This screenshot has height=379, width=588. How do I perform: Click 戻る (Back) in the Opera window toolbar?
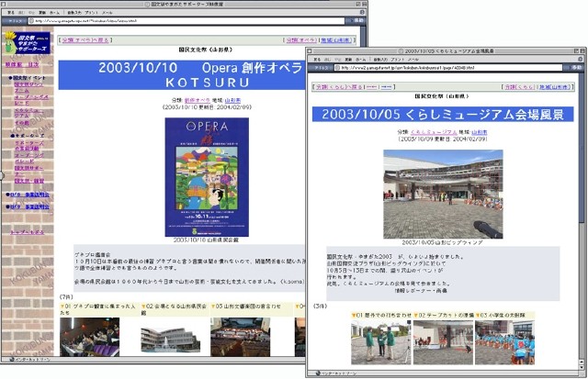11,12
